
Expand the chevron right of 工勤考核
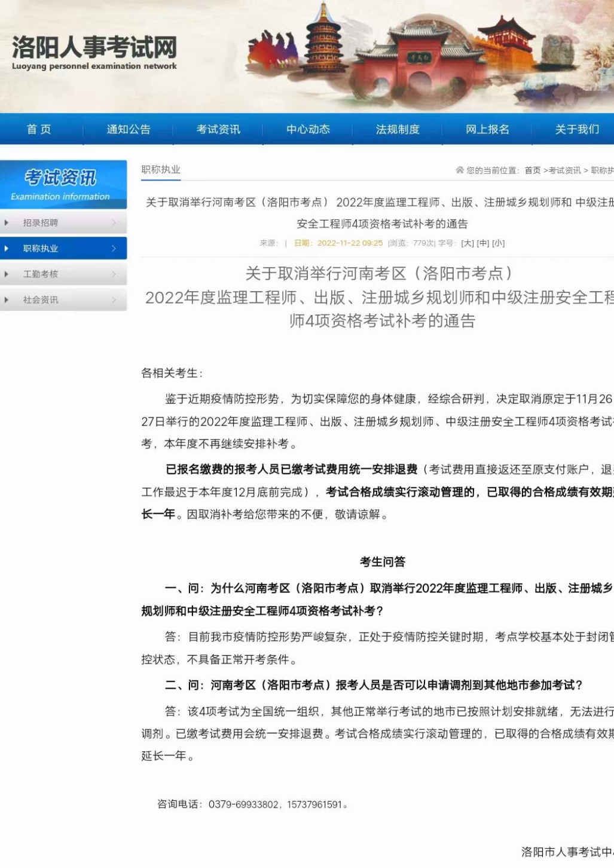click(x=114, y=274)
